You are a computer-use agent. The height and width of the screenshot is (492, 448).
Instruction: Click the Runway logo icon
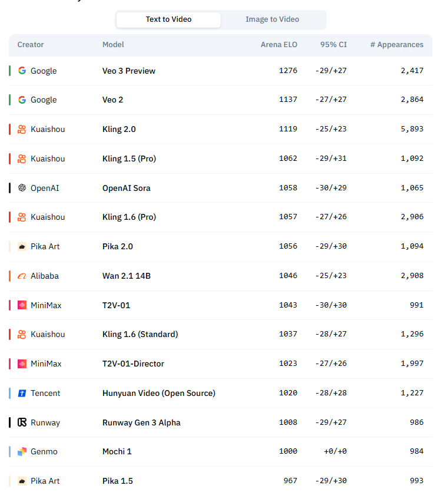tap(22, 422)
